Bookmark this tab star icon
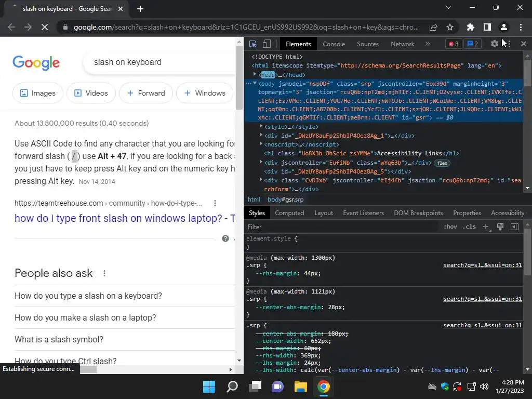The image size is (532, 399). [x=450, y=27]
